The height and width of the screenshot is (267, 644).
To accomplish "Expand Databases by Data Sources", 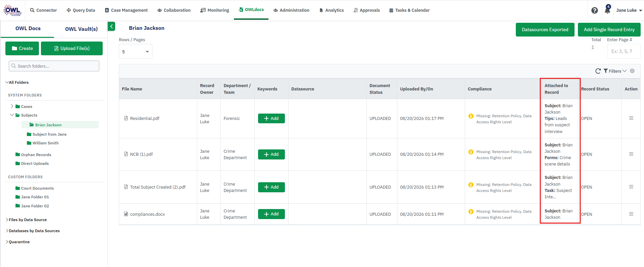I will (x=7, y=231).
